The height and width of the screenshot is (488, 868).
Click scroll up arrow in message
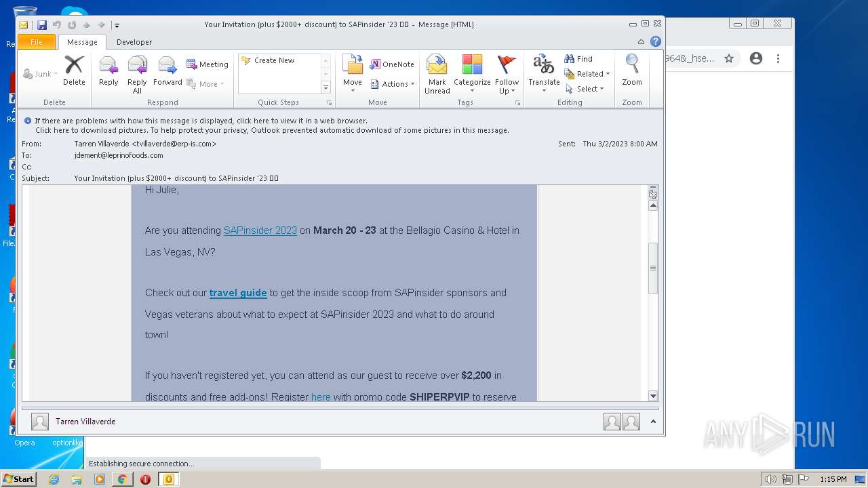(653, 205)
